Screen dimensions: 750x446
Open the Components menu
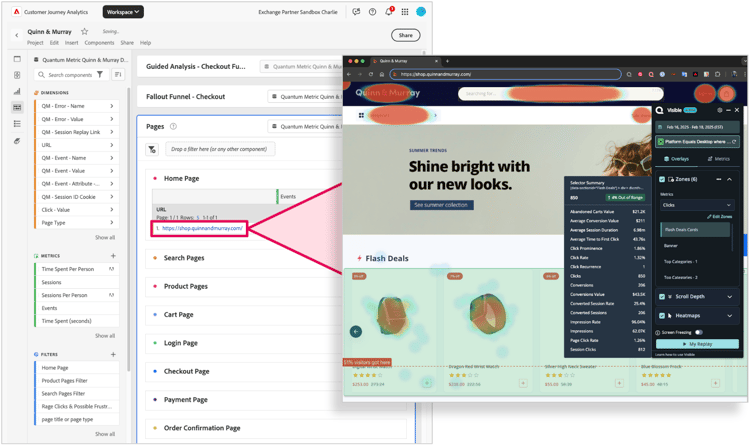coord(99,43)
